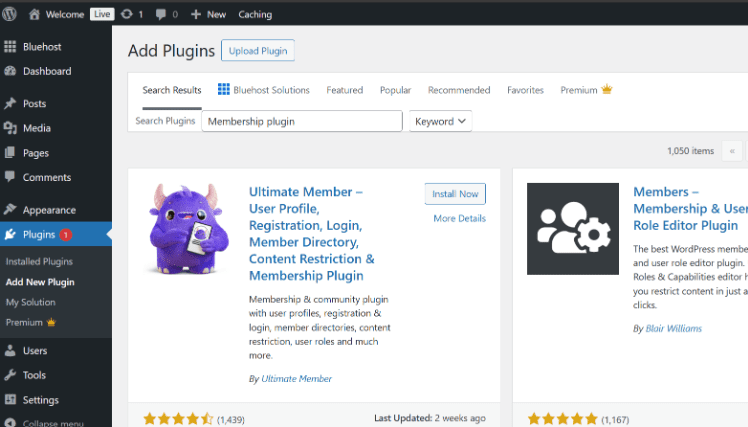Click the Last Updated 2 weeks ago text
748x427 pixels.
pyautogui.click(x=430, y=418)
